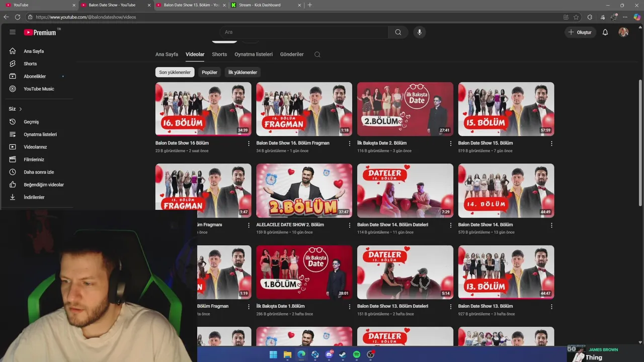644x362 pixels.
Task: Open the İlk Bakışta Date 2.Bölüm thumbnail
Action: click(x=405, y=109)
